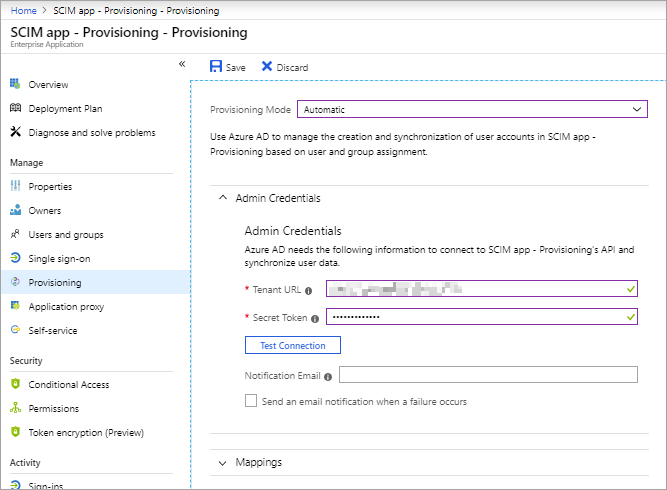667x490 pixels.
Task: Click the Token encryption shield icon
Action: [15, 432]
